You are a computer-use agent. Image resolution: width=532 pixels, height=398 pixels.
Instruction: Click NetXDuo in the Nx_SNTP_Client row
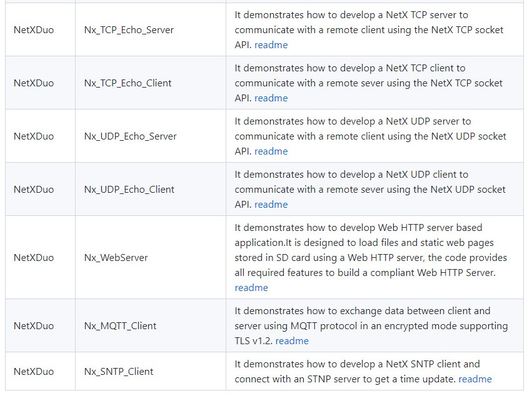34,372
